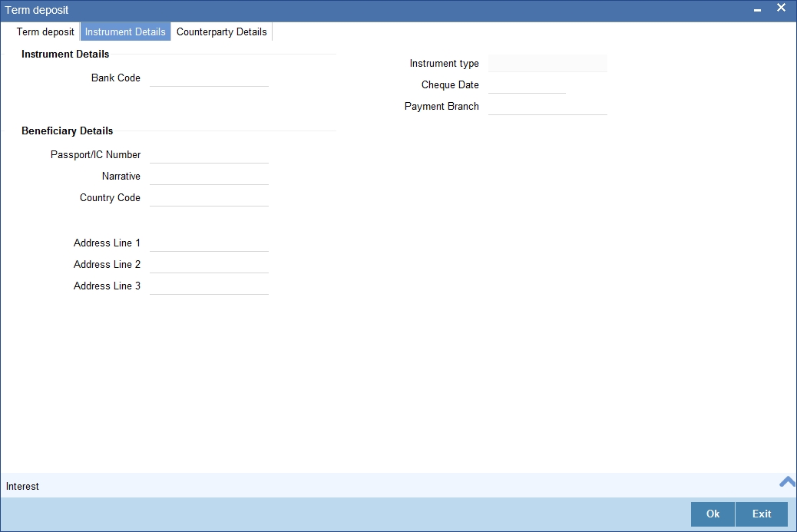797x532 pixels.
Task: Minimize the Term deposit window
Action: coord(757,10)
